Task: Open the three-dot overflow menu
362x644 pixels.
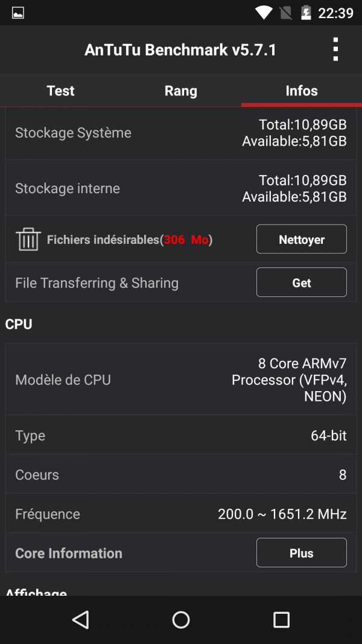Action: coord(335,49)
